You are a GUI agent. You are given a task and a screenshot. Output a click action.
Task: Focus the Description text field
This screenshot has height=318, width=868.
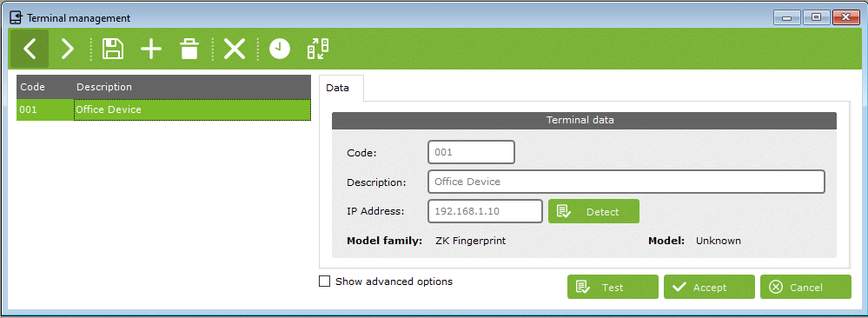pos(626,182)
